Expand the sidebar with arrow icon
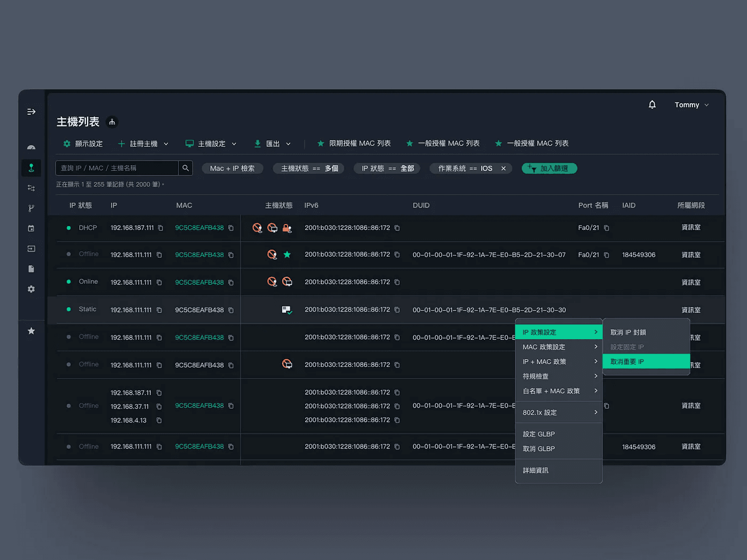The height and width of the screenshot is (560, 747). 31,112
